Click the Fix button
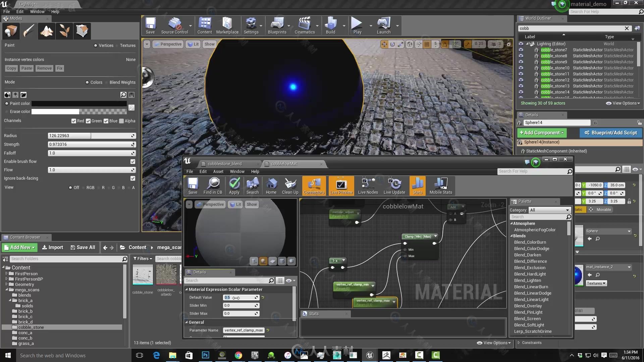The image size is (644, 362). (59, 68)
